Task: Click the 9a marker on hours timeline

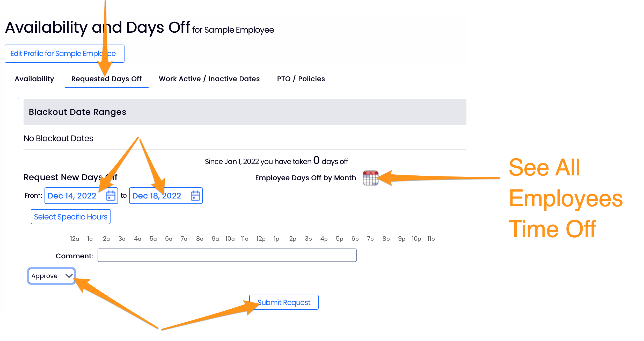Action: tap(215, 239)
